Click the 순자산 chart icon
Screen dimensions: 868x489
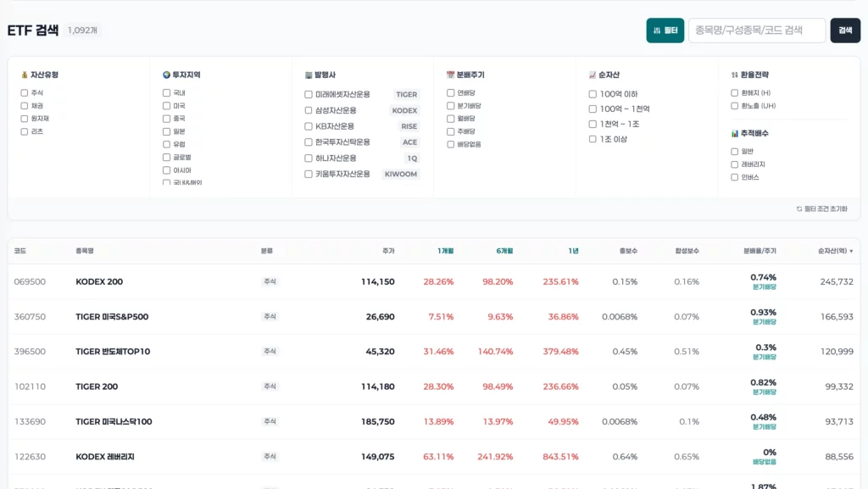pyautogui.click(x=593, y=75)
